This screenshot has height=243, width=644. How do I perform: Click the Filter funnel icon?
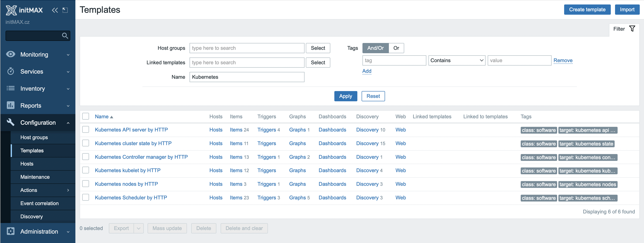tap(632, 29)
